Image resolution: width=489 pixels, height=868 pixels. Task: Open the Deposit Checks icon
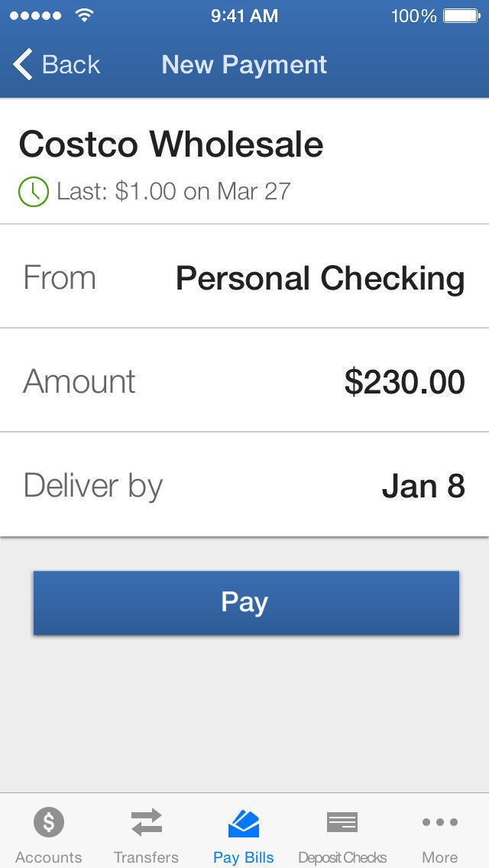point(342,823)
